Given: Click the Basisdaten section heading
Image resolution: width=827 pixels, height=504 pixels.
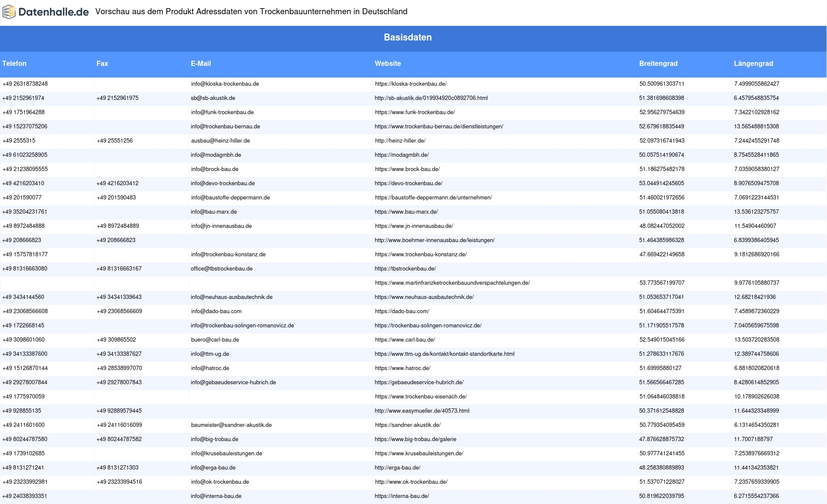Looking at the screenshot, I should (408, 37).
